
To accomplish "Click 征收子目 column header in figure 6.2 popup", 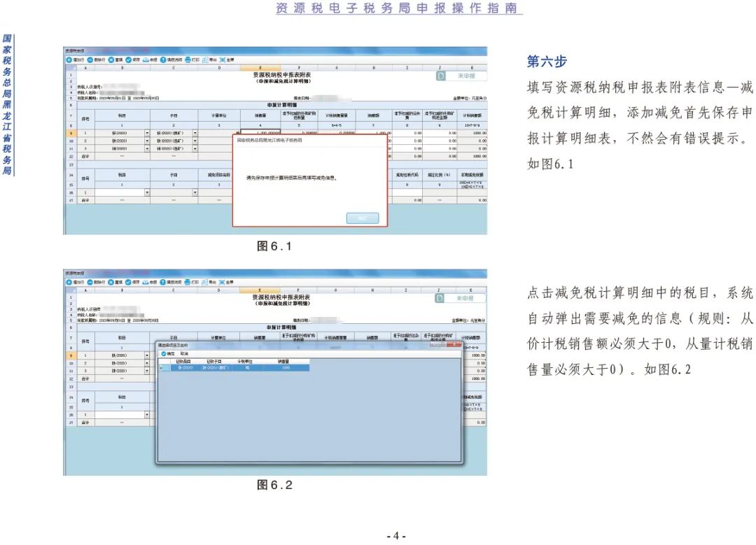I will (x=214, y=362).
